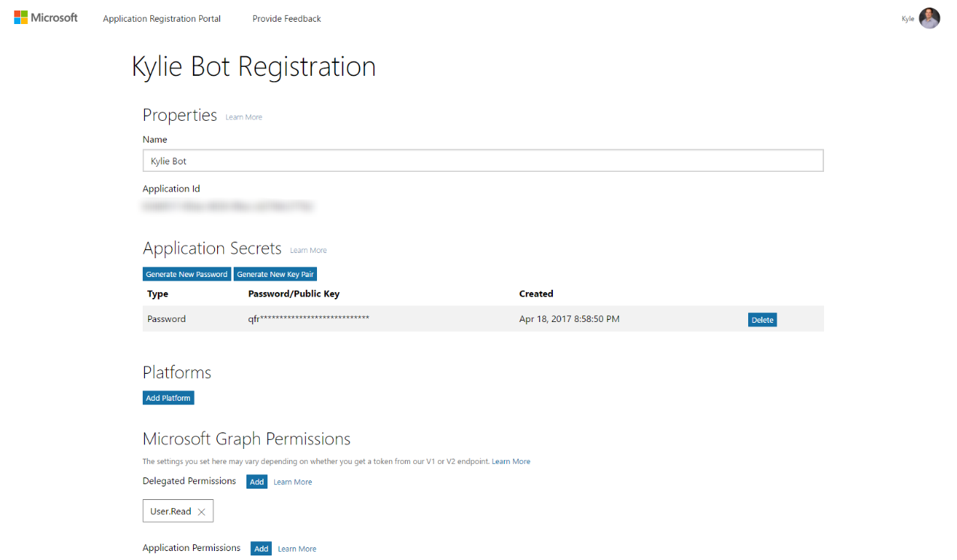Click the Add Platform button
This screenshot has width=957, height=560.
coord(168,398)
